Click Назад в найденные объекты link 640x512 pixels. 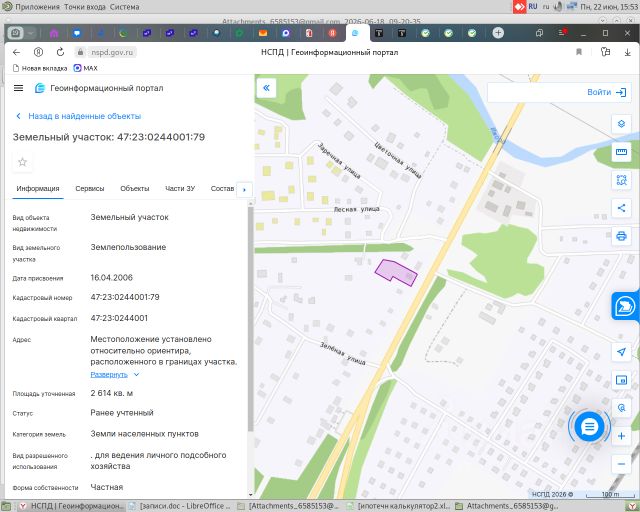tap(84, 116)
